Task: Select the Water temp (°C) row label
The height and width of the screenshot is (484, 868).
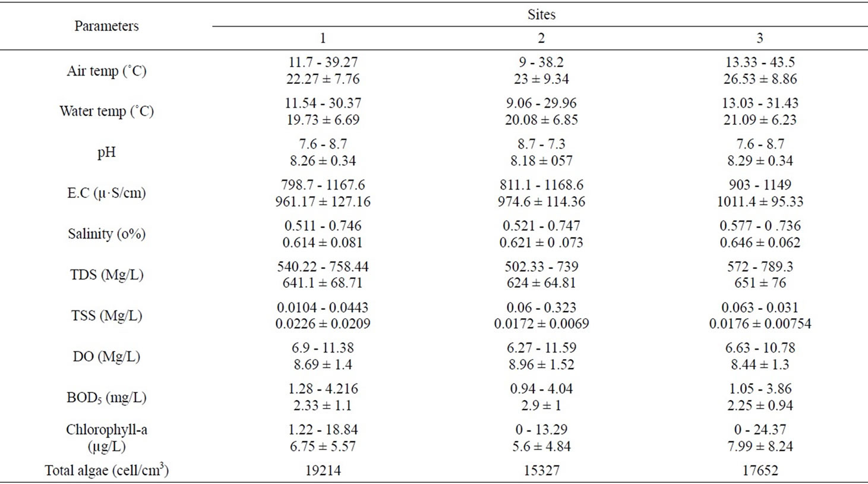Action: point(106,111)
